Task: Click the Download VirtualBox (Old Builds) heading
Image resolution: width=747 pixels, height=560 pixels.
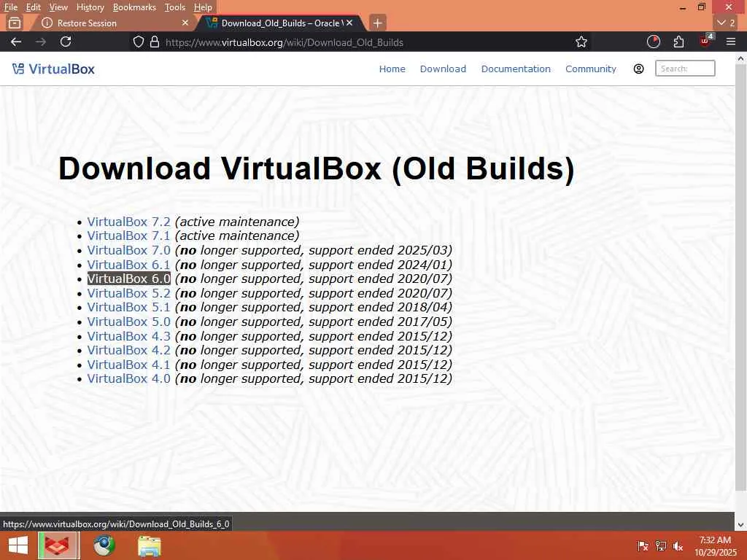Action: pos(317,168)
